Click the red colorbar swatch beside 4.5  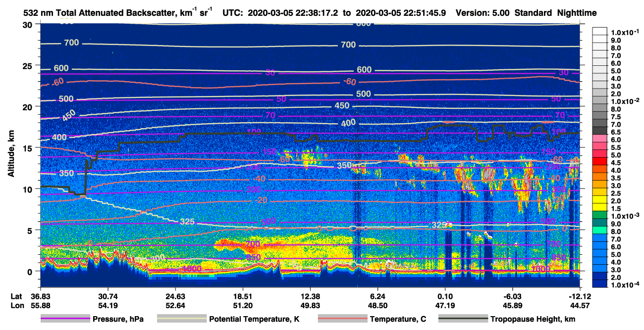[599, 161]
